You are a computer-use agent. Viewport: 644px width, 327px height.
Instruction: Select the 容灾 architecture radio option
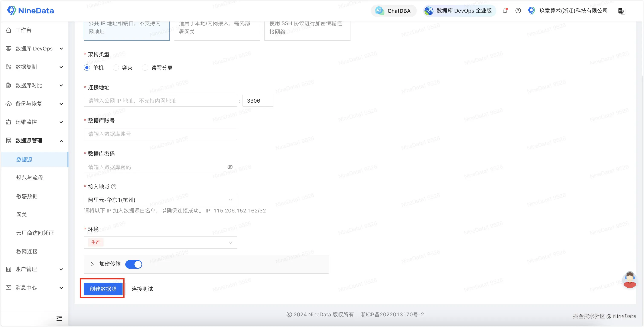tap(116, 68)
